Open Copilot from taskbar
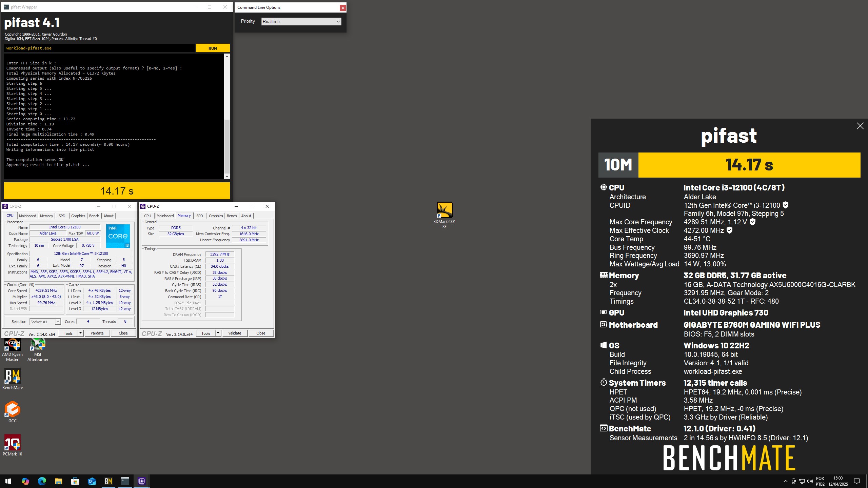 point(25,481)
